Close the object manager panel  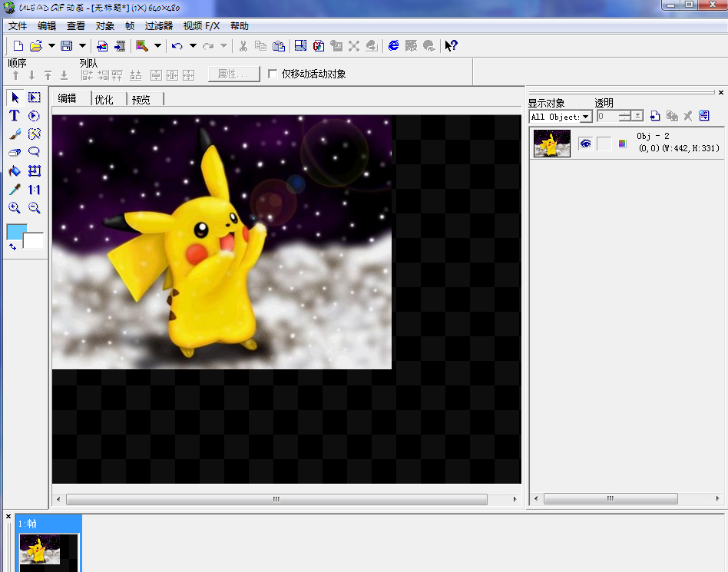[721, 92]
